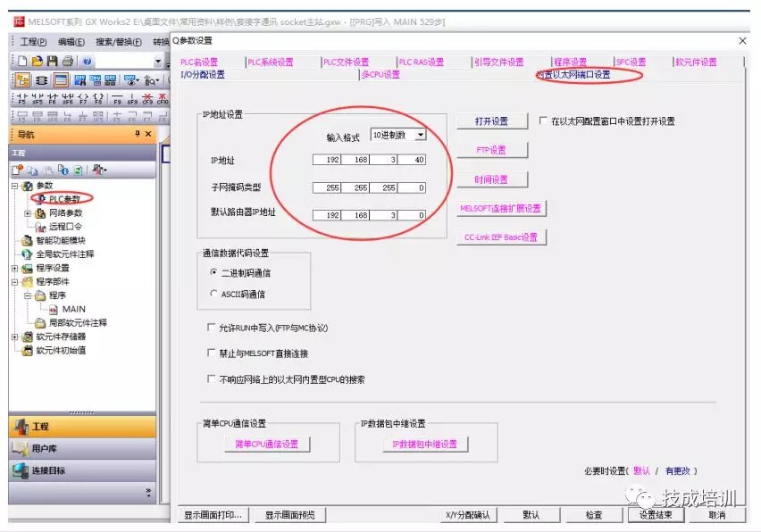Expand 网络参数 tree node
Image resolution: width=761 pixels, height=532 pixels.
click(x=28, y=213)
